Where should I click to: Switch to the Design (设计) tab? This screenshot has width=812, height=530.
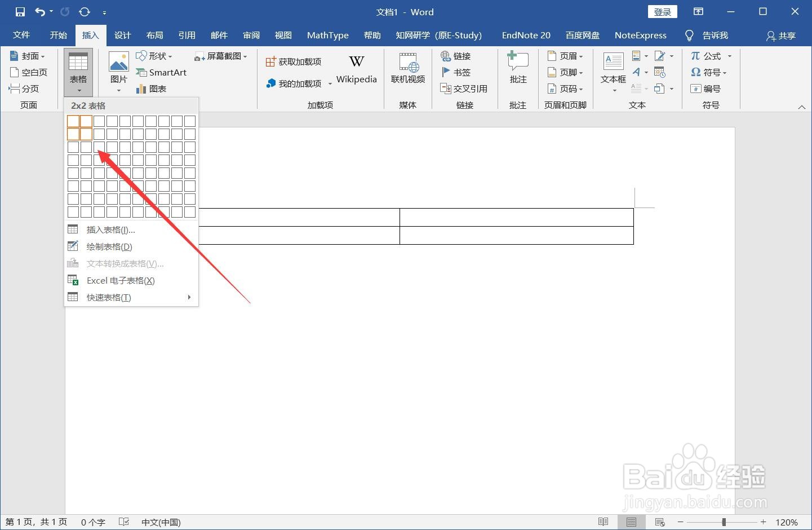coord(122,35)
